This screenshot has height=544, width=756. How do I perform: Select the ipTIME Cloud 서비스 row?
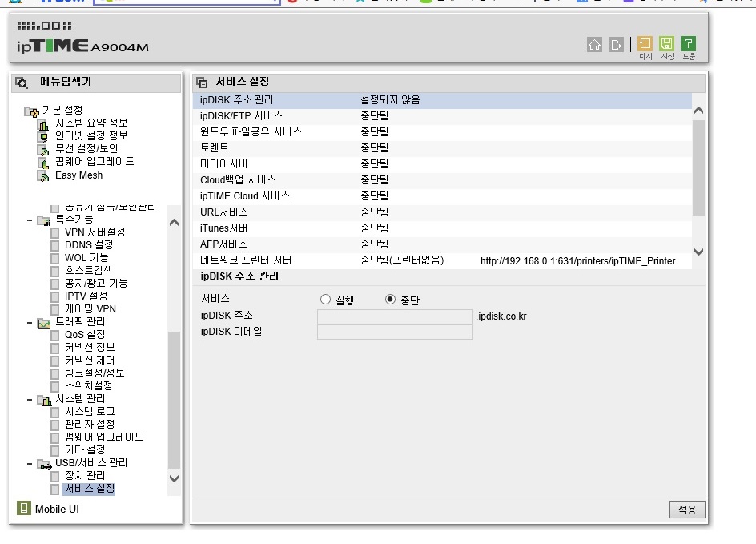pos(442,196)
